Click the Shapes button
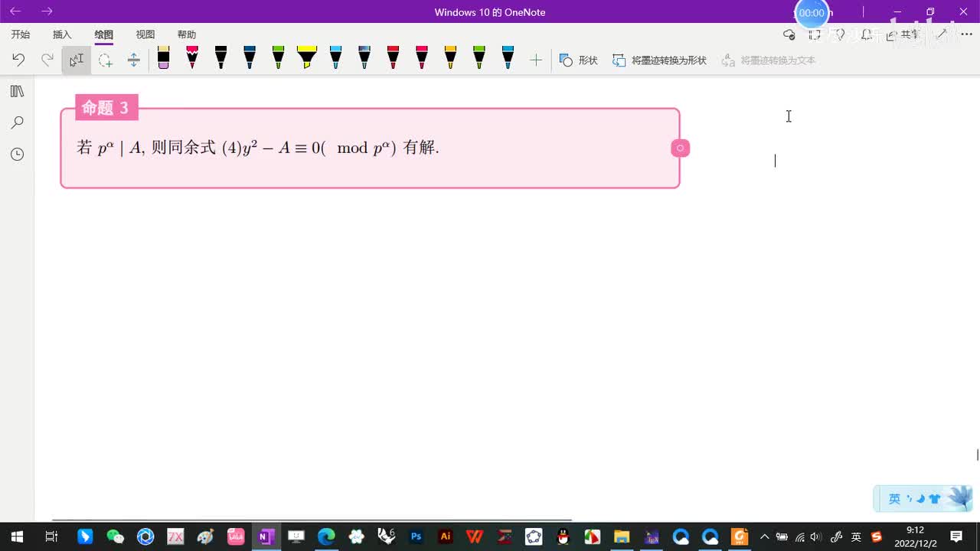 [x=579, y=60]
